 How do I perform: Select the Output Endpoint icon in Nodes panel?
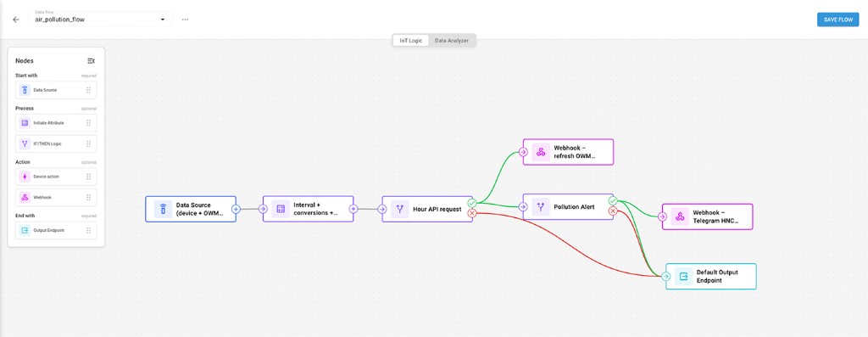tap(25, 230)
